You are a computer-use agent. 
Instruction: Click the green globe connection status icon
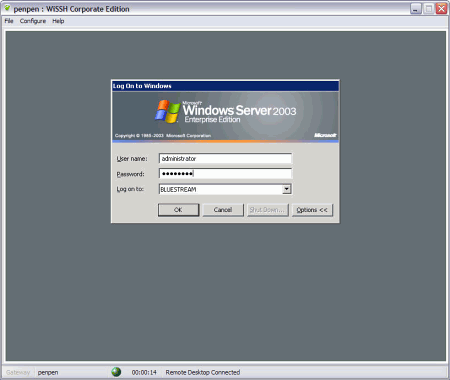[116, 372]
